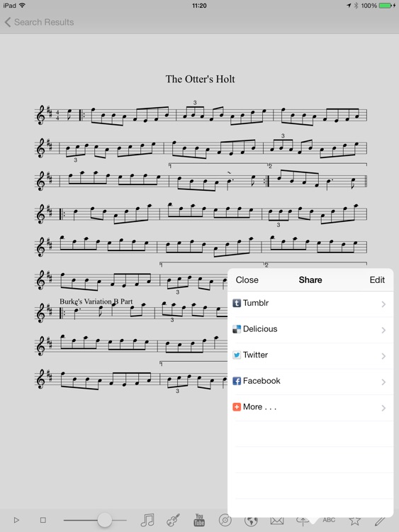Open the Twitter share option

(x=310, y=355)
